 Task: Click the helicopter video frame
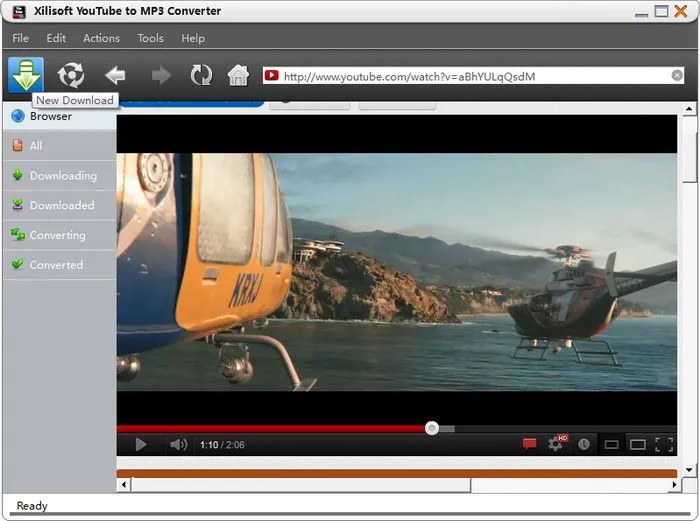[x=397, y=272]
